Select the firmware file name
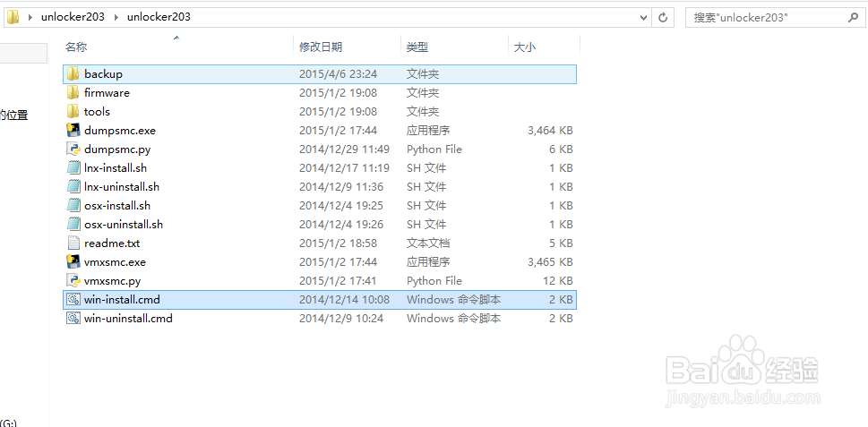The height and width of the screenshot is (427, 868). [x=107, y=92]
